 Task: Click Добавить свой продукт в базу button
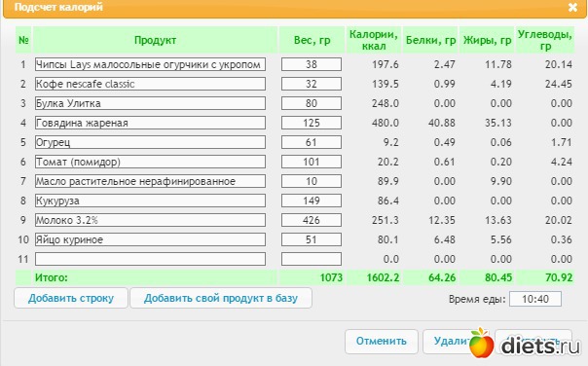[221, 298]
